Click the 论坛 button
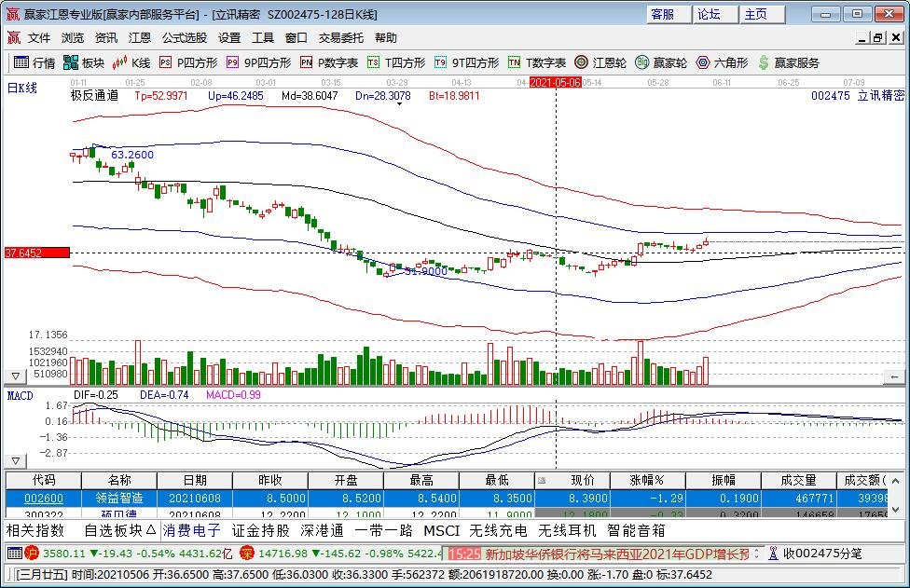The image size is (910, 588). click(x=715, y=14)
